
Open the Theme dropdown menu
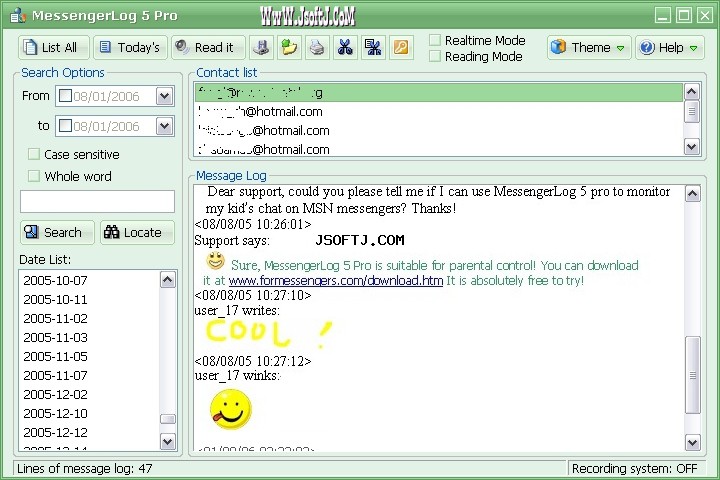[589, 47]
